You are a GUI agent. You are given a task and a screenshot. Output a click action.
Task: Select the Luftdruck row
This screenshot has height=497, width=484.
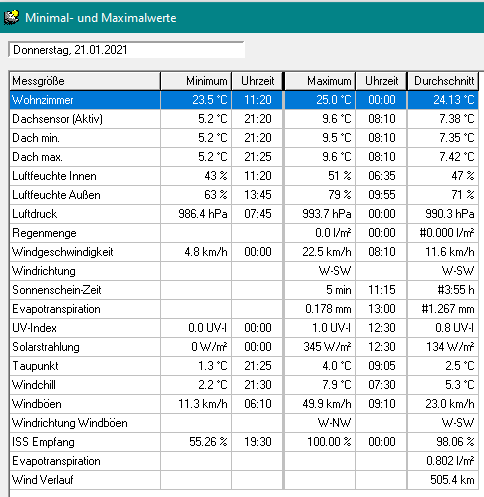[x=244, y=214]
